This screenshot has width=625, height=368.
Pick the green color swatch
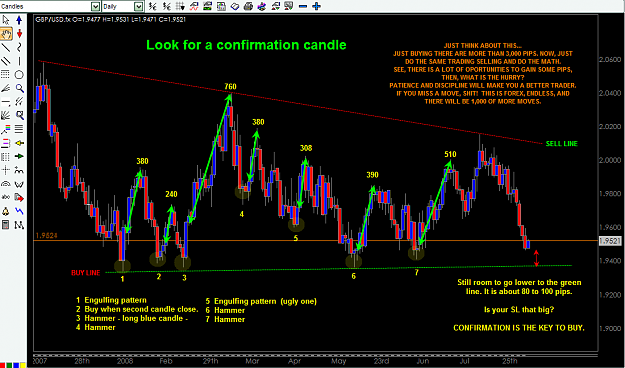(10, 365)
